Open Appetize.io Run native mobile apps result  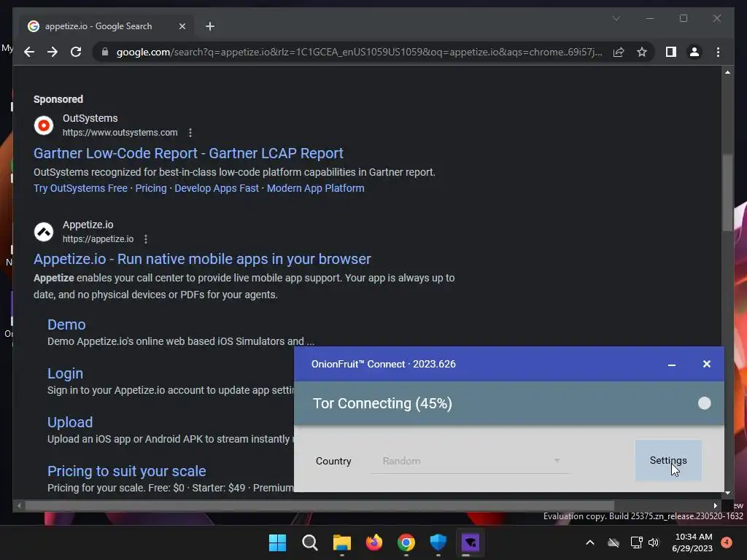202,259
